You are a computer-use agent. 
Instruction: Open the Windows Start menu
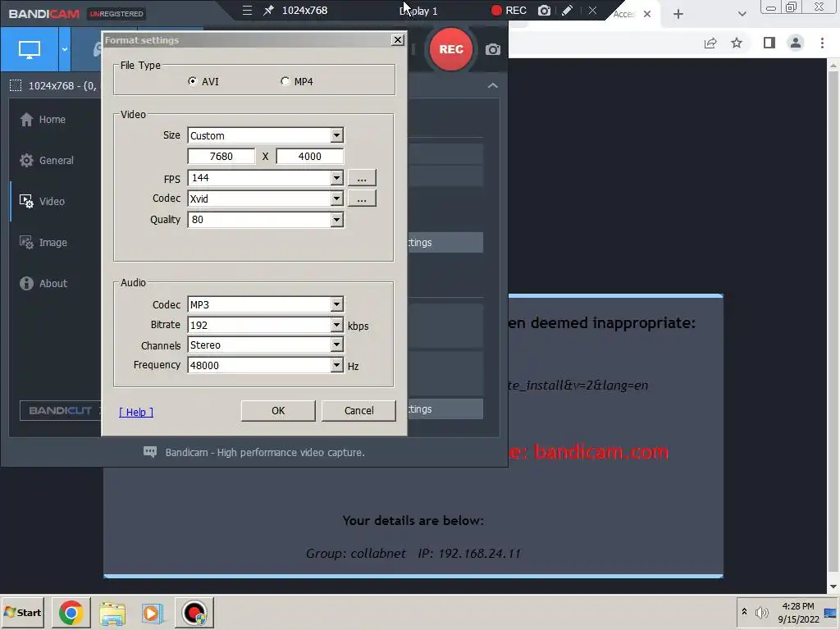pyautogui.click(x=22, y=612)
